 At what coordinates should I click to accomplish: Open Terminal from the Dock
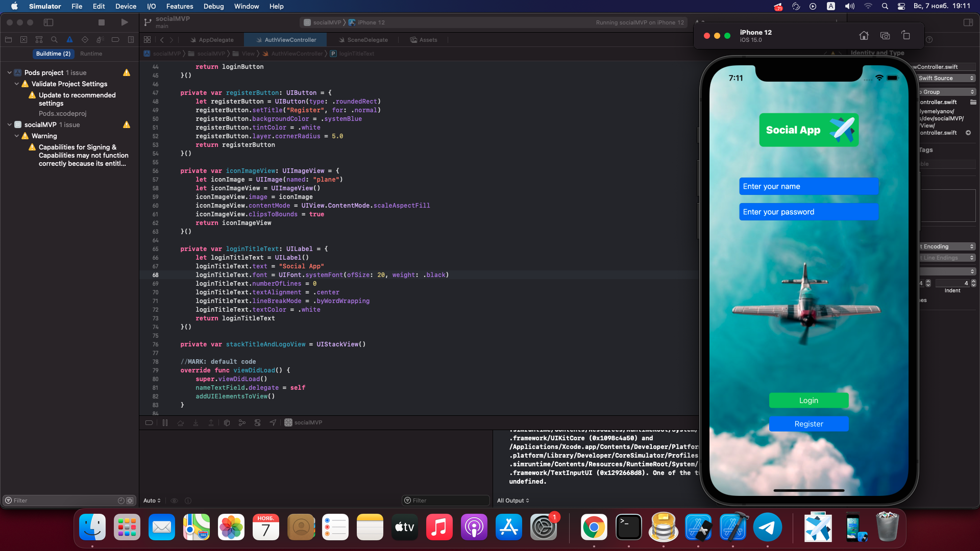click(x=628, y=527)
